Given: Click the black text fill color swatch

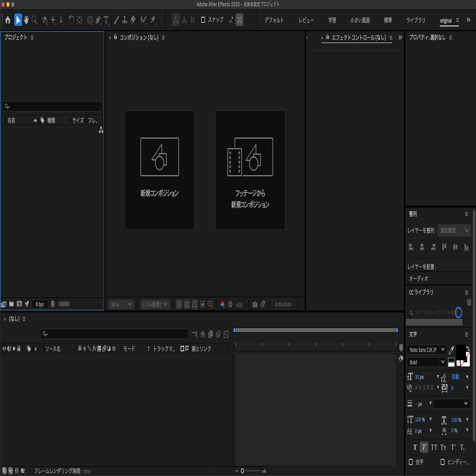Looking at the screenshot, I should point(461,351).
